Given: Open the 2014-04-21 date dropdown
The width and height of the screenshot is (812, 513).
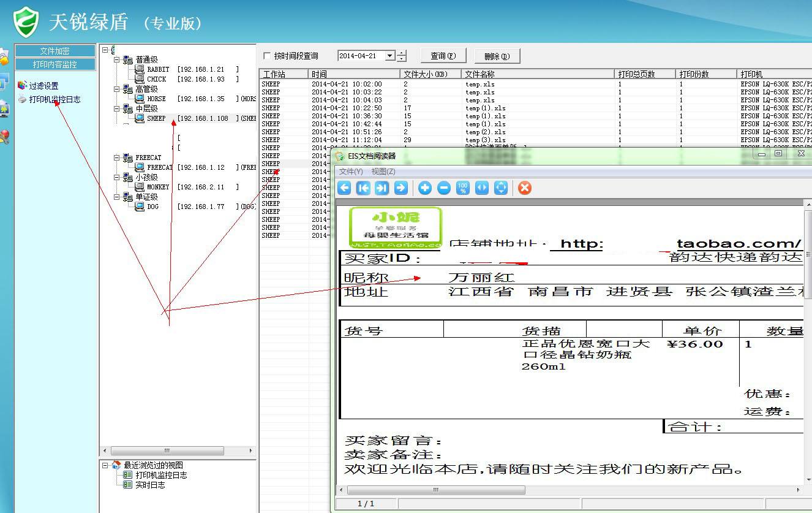Looking at the screenshot, I should pyautogui.click(x=389, y=56).
